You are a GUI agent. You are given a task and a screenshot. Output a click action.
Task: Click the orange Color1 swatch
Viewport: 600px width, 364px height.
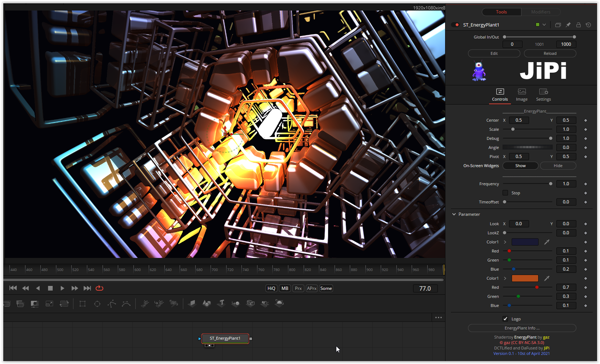tap(525, 278)
